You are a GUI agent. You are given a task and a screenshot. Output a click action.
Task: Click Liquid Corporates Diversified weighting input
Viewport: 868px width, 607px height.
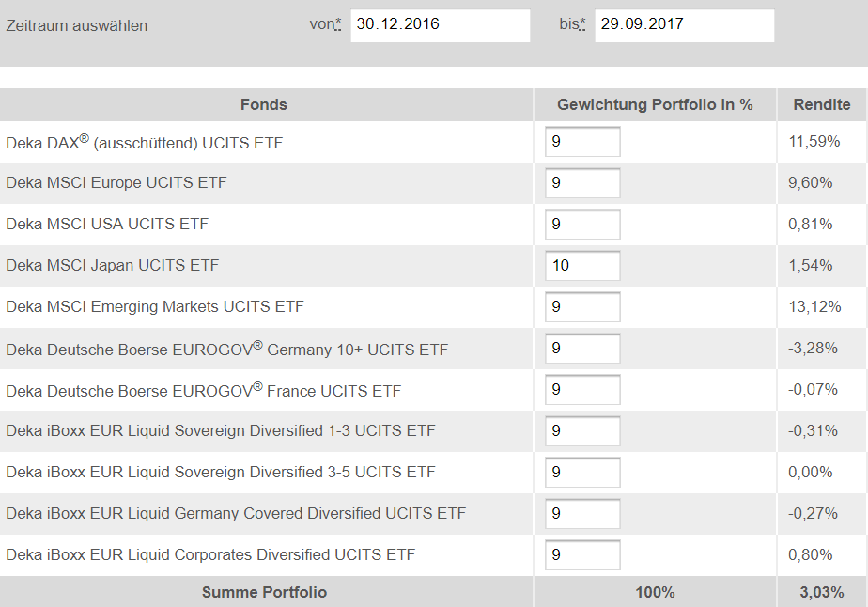point(582,555)
